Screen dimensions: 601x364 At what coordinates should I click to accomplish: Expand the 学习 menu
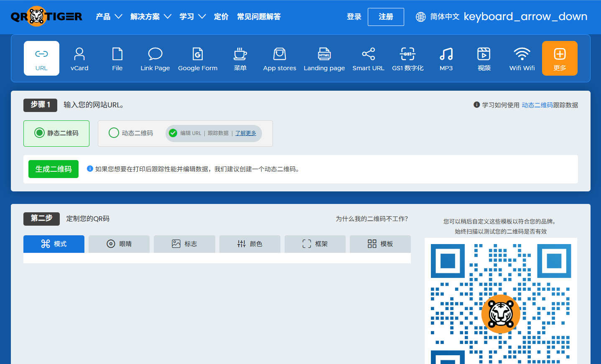[x=193, y=17]
